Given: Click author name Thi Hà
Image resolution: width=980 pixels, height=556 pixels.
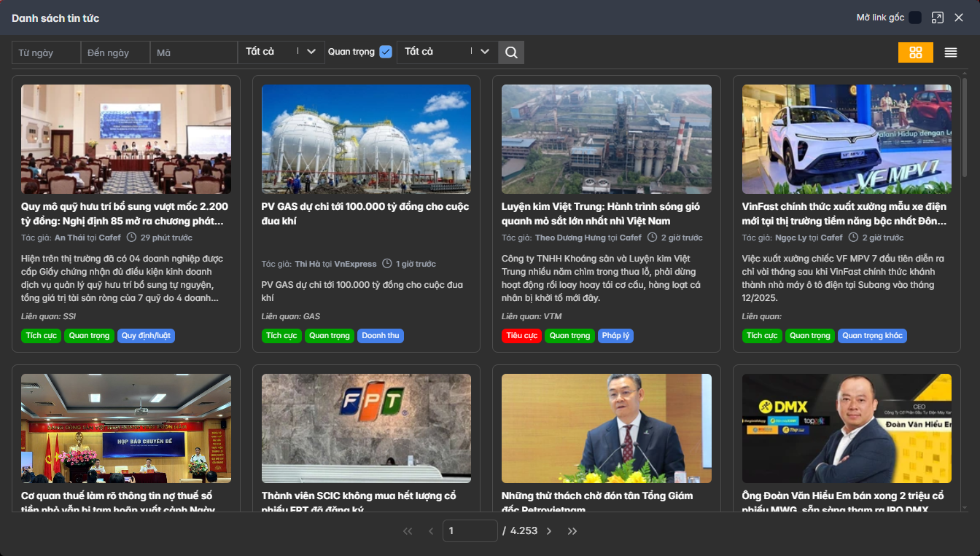Looking at the screenshot, I should pyautogui.click(x=308, y=264).
